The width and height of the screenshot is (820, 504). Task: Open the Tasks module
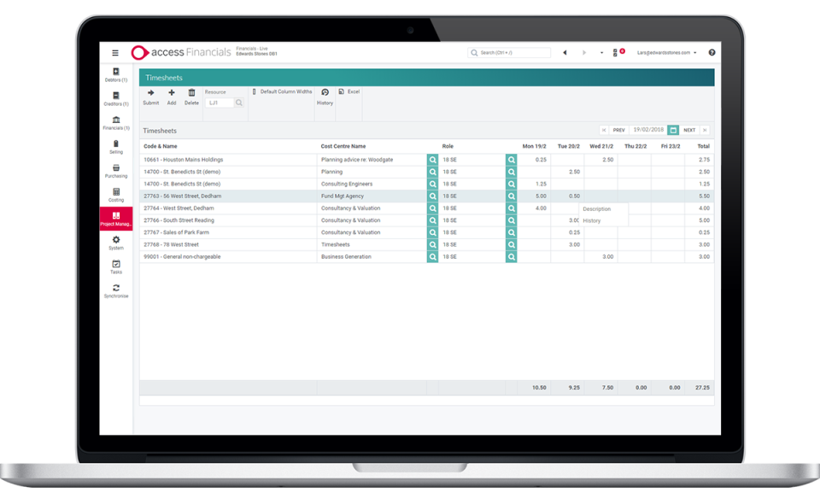point(115,267)
